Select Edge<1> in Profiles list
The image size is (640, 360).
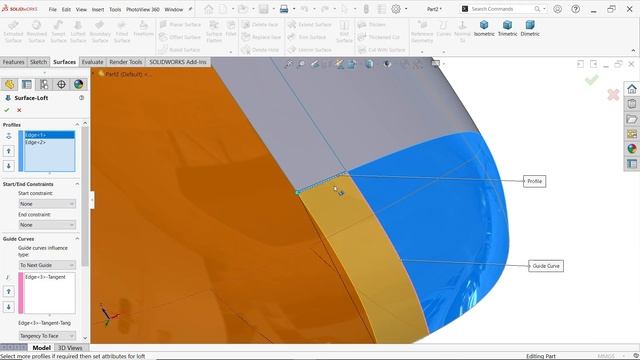tap(49, 135)
